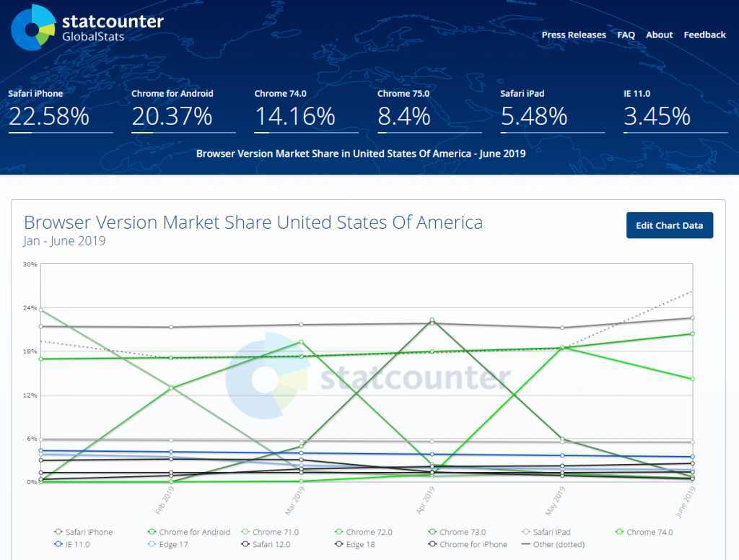Click the statcounter GlobalStats logo
Screen dimensions: 739x560
click(x=87, y=28)
